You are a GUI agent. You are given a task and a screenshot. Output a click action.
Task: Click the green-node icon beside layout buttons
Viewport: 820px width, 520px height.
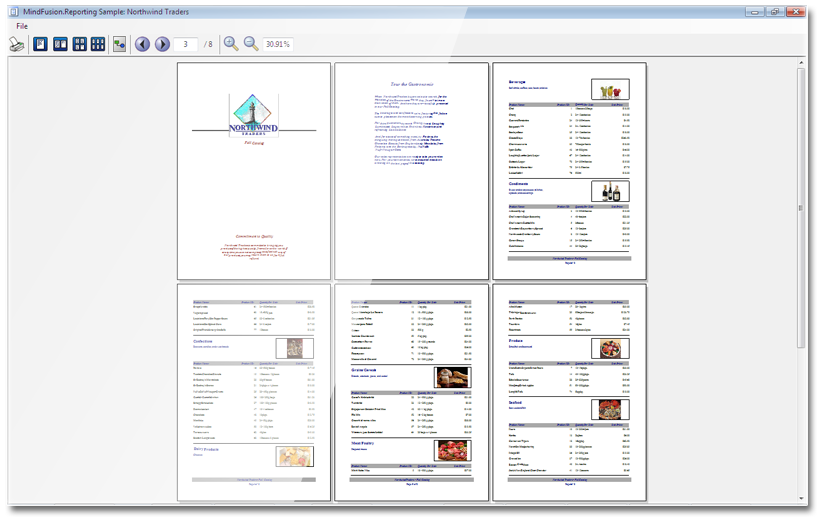pos(120,44)
